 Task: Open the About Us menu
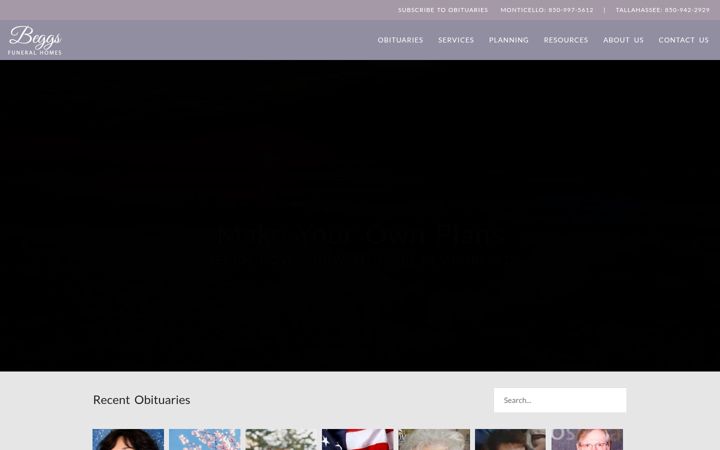pyautogui.click(x=623, y=40)
